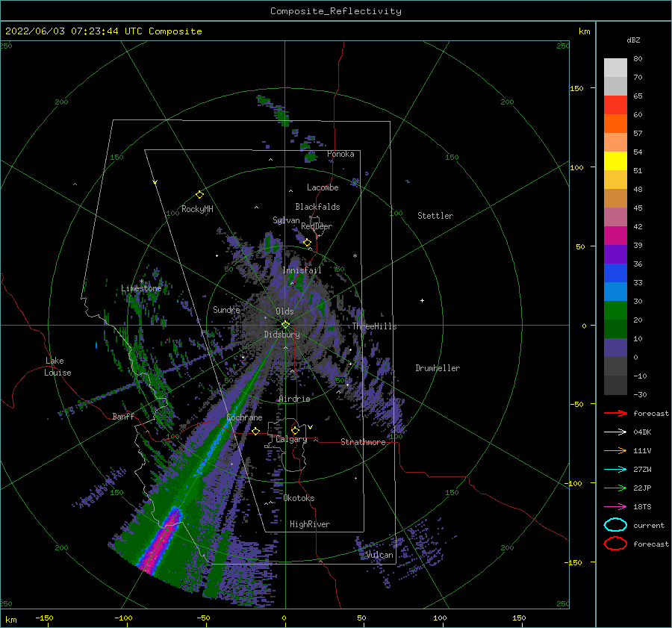Click the green 22JP arrow icon
The image size is (672, 628).
(x=615, y=488)
